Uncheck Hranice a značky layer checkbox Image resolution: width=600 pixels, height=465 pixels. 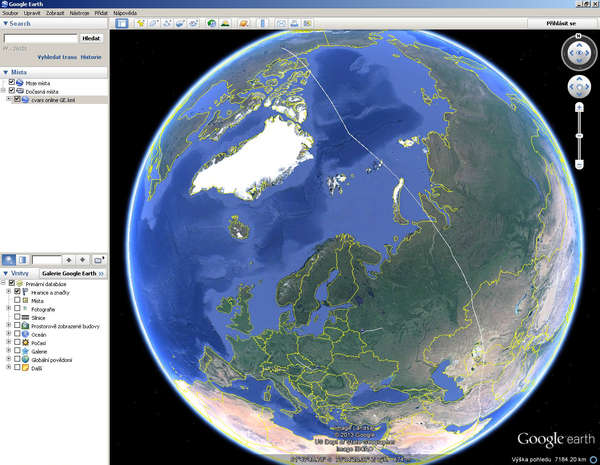tap(17, 292)
